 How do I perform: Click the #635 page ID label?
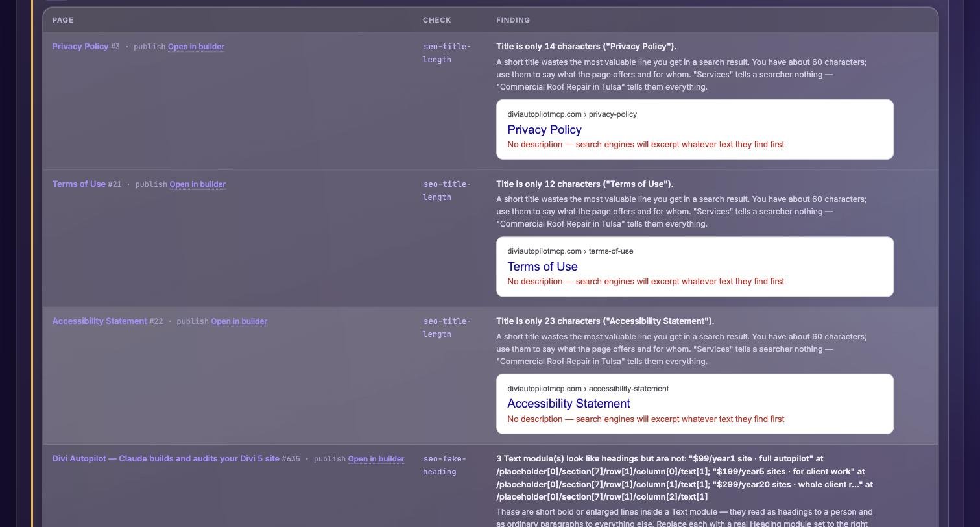291,459
